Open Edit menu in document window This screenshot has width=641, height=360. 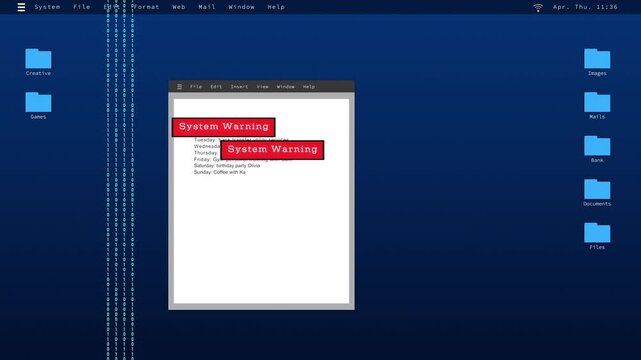216,87
